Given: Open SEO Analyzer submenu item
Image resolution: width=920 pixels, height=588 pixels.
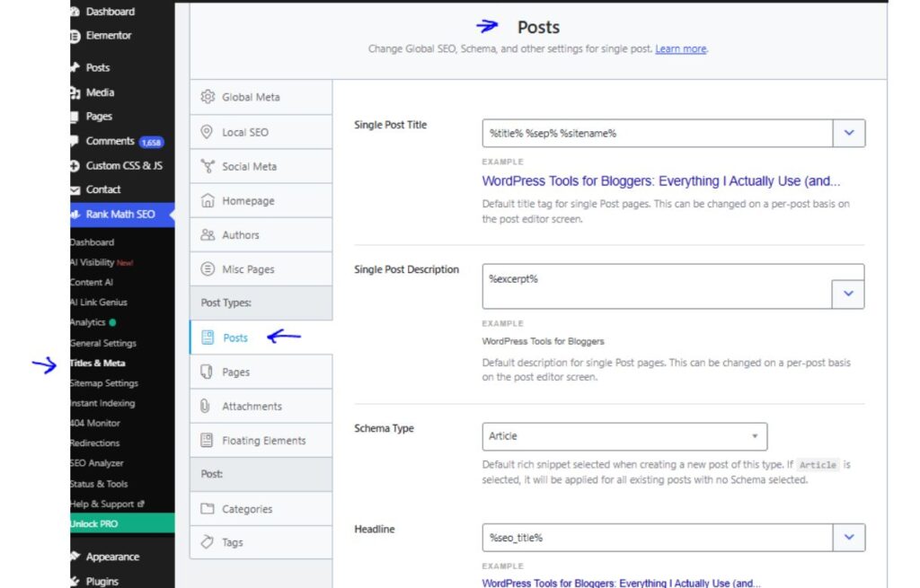Looking at the screenshot, I should click(97, 463).
